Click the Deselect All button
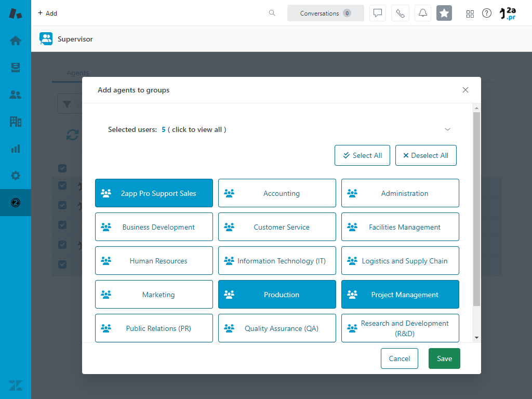 coord(426,155)
